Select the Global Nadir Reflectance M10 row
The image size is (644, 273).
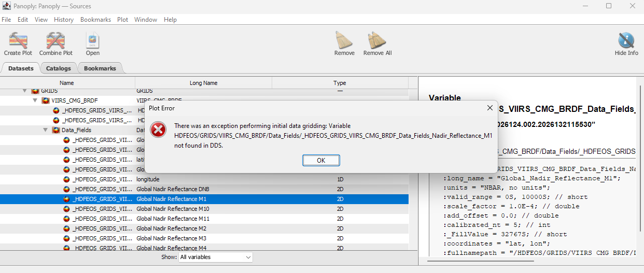tap(204, 209)
